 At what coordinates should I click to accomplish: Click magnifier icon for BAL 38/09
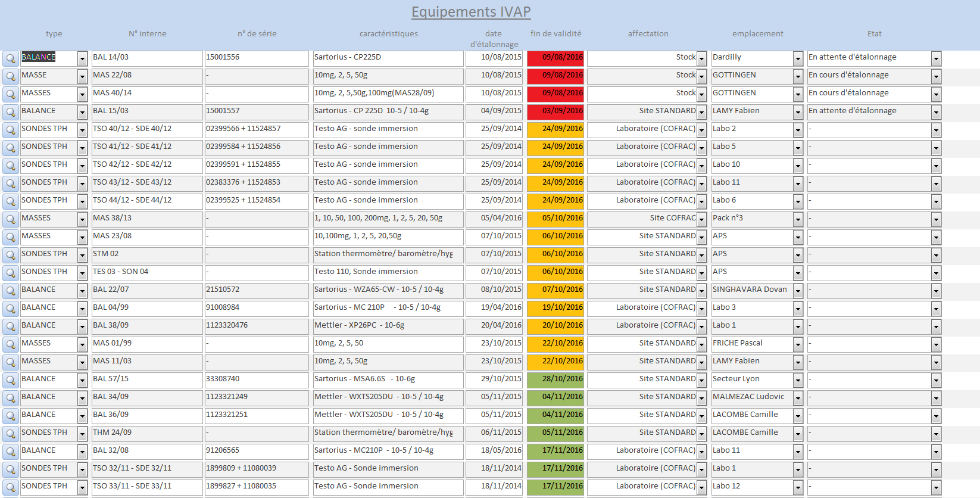click(x=10, y=326)
